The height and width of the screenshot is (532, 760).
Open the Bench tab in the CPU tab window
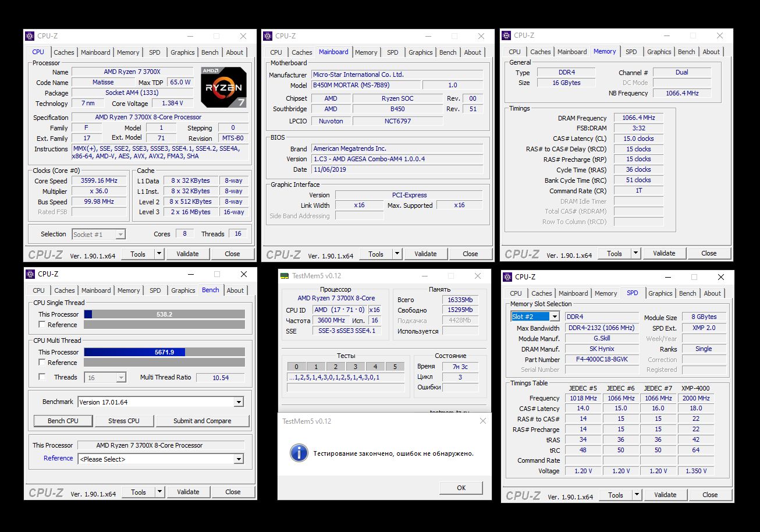pos(210,52)
